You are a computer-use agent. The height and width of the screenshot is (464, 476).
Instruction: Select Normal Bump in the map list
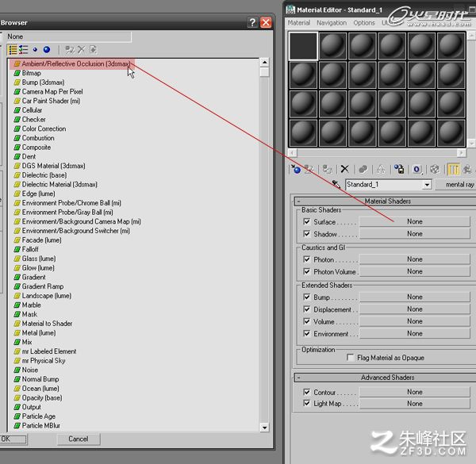(x=40, y=379)
